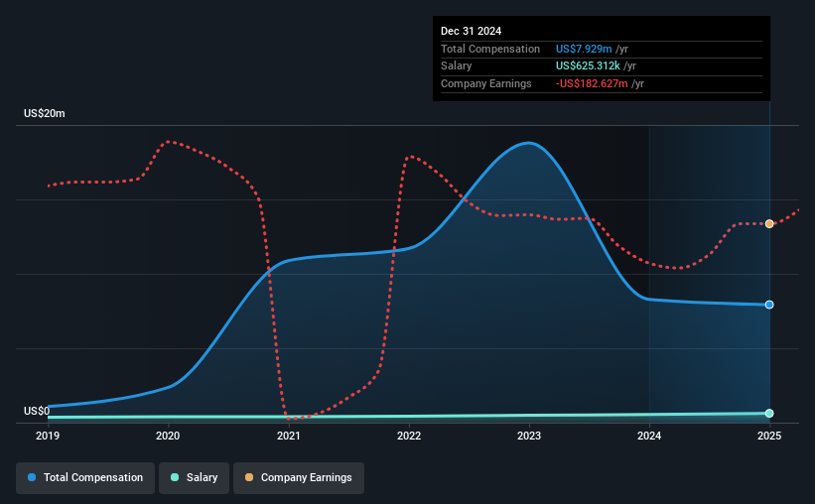Click the US$625.312k salary value

coord(588,66)
